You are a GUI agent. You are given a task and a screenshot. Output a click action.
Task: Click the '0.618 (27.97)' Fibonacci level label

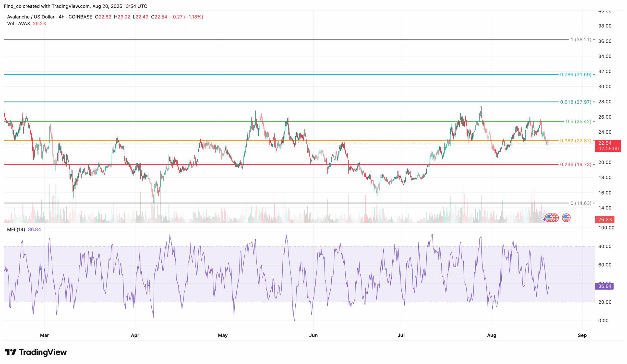(576, 102)
